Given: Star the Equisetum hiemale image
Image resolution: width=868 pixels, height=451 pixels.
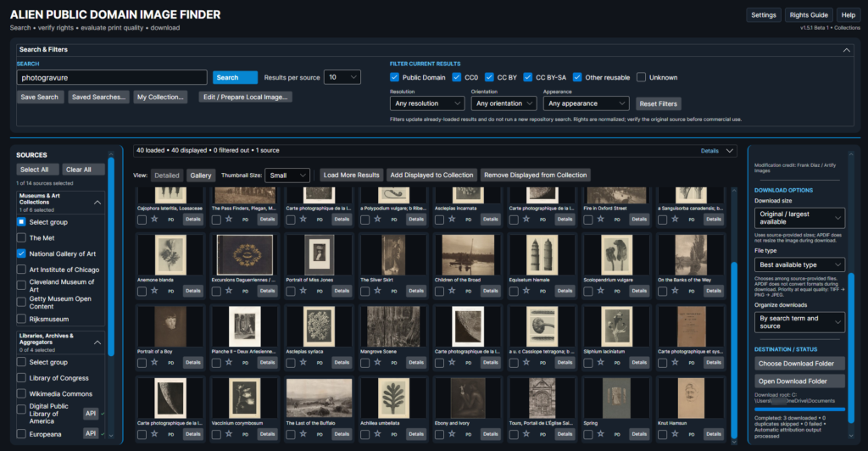Looking at the screenshot, I should tap(526, 291).
